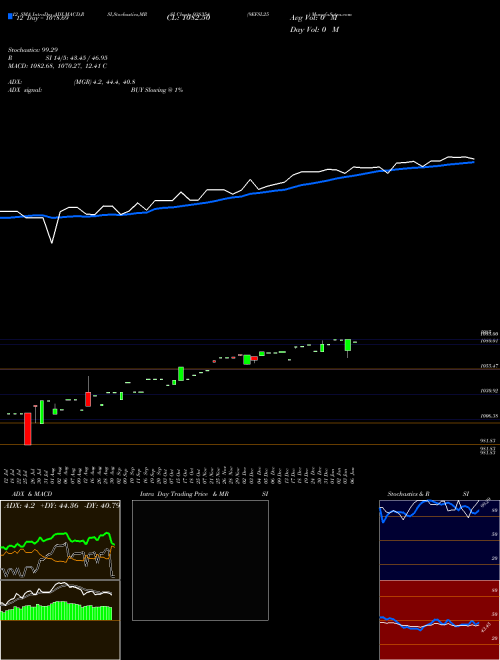Screen dimensions: 500x660
Task: Click the 'Stochastics & R SI' panel title
Action: 428,494
